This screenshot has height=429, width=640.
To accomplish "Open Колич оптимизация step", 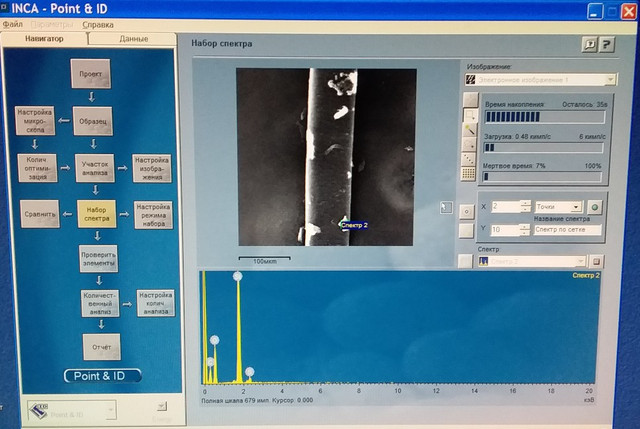I will point(37,168).
